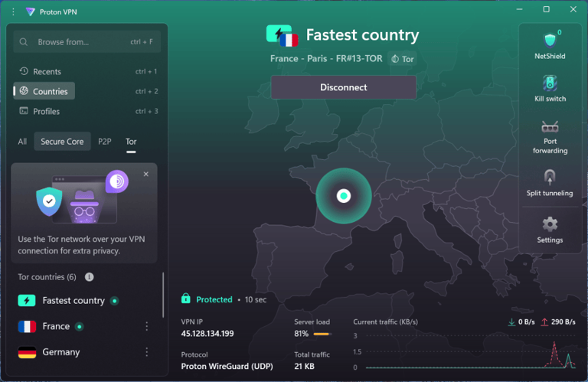
Task: Maximize the Proton VPN window
Action: [x=547, y=9]
